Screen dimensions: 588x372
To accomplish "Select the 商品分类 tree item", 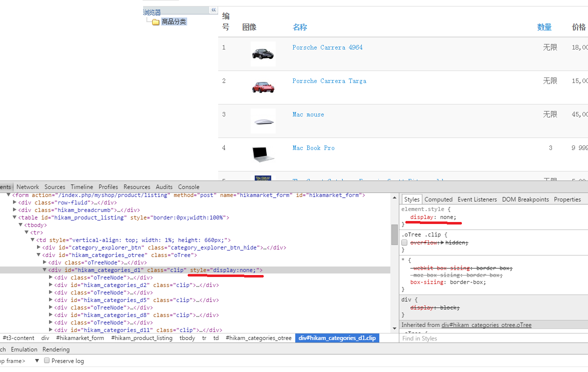I will 174,21.
